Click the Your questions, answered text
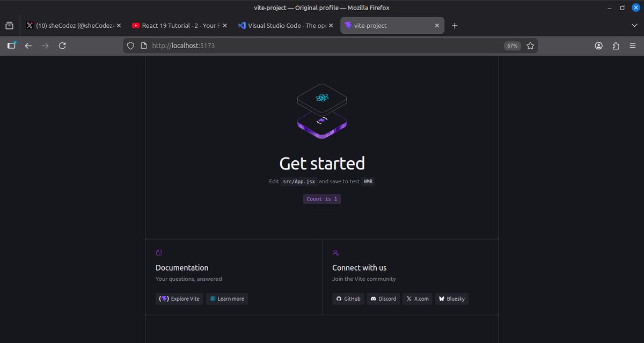Screen dimensions: 644x343 (x=188, y=279)
